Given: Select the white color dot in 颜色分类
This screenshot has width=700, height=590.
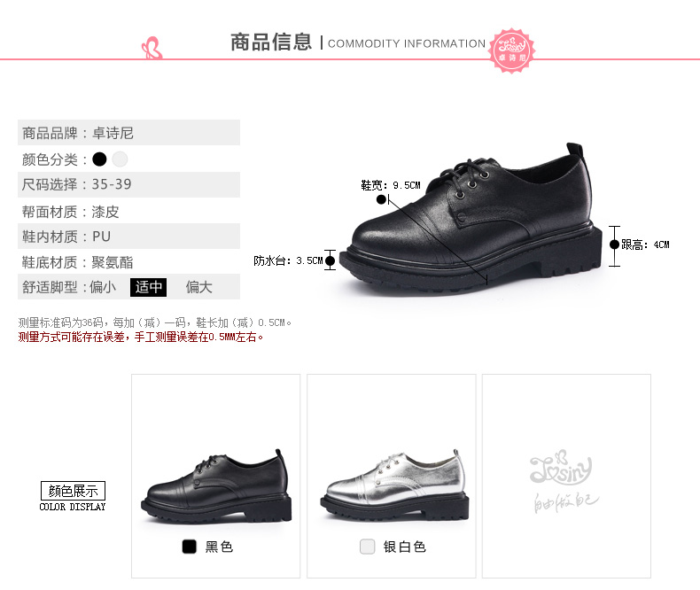Looking at the screenshot, I should click(x=121, y=159).
